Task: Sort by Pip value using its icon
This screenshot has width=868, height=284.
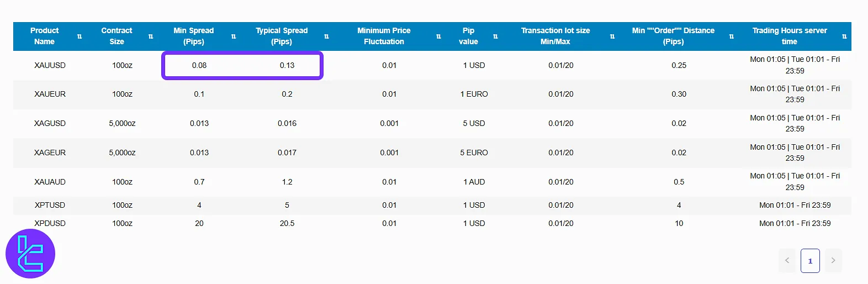Action: 495,36
